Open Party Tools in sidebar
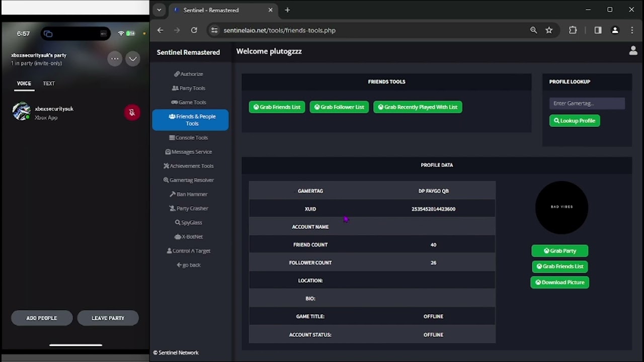644x362 pixels. (189, 88)
